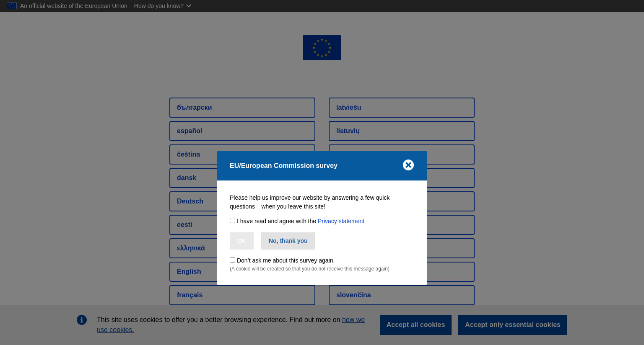This screenshot has width=644, height=345.
Task: Select français language
Action: [242, 295]
